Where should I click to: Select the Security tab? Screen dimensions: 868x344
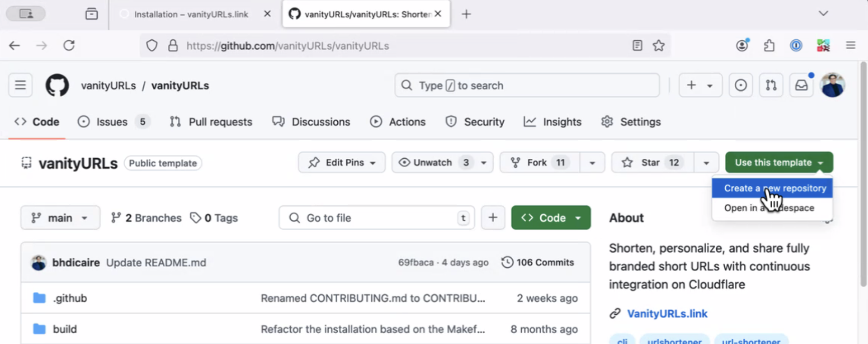pyautogui.click(x=475, y=122)
